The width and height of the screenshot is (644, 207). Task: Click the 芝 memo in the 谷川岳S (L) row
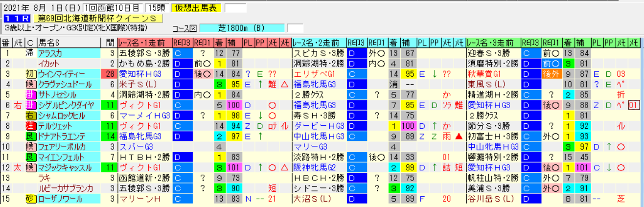621,199
